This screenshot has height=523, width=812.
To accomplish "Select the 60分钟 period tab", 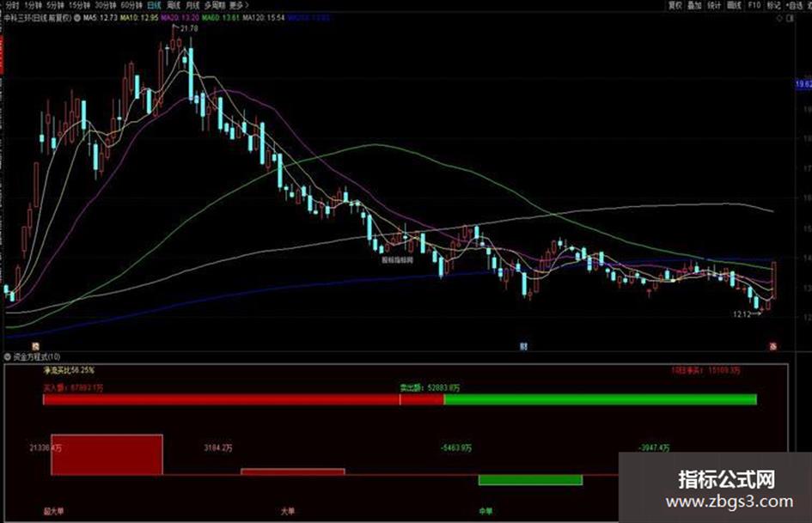I will [131, 5].
